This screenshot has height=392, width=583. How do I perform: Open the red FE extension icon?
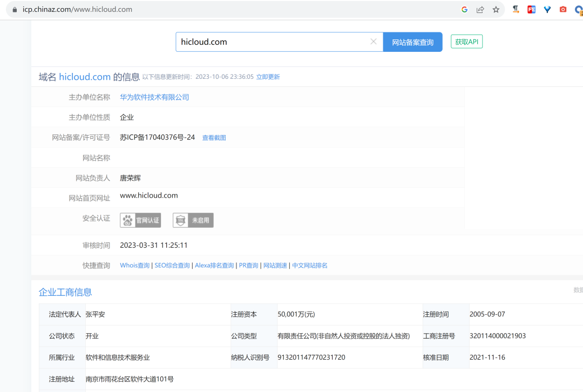click(x=531, y=10)
